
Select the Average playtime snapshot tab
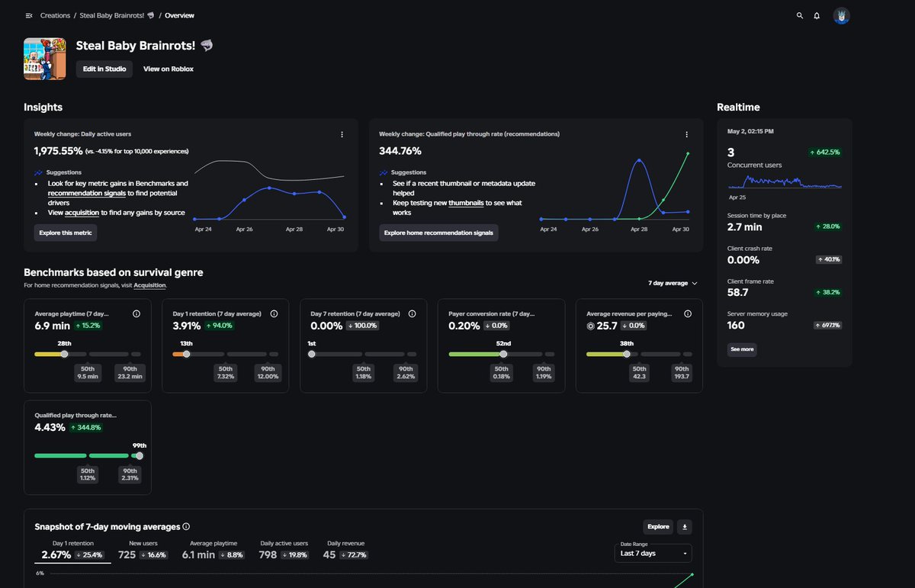213,551
